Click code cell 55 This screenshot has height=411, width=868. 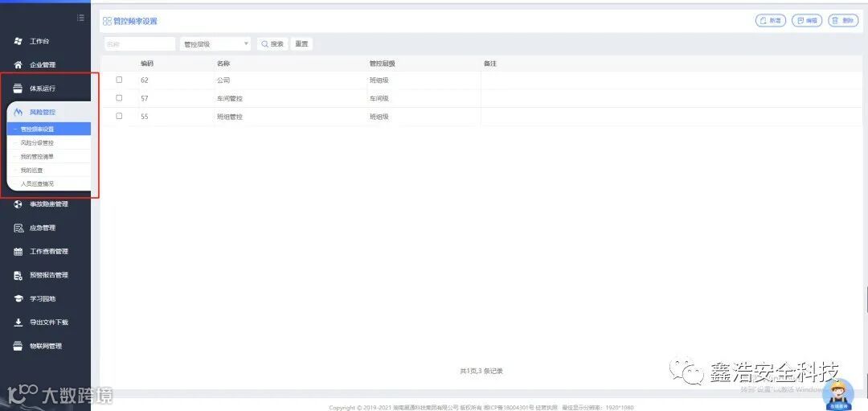coord(145,117)
